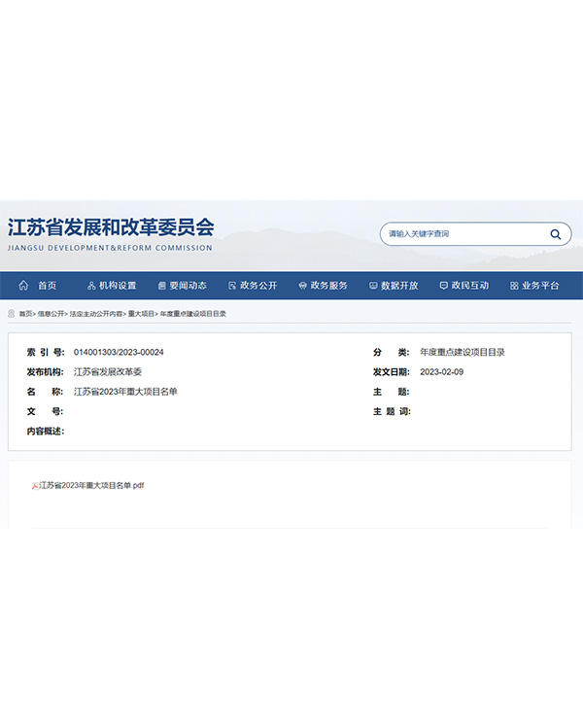Select publication date 2023-02-09
The width and height of the screenshot is (583, 728).
click(x=442, y=372)
